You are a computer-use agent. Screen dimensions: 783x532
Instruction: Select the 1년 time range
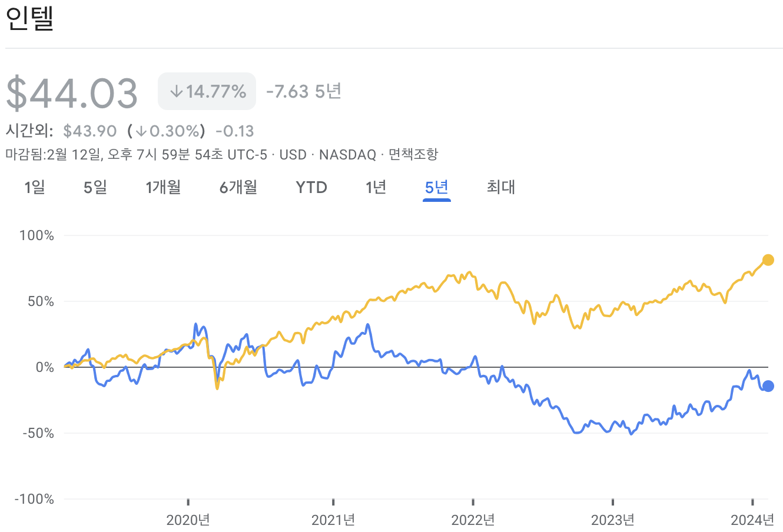[376, 187]
